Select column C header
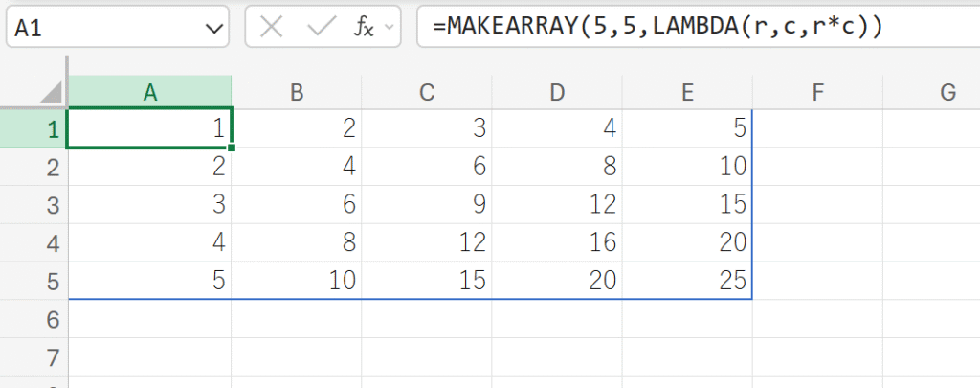The image size is (980, 388). (427, 92)
